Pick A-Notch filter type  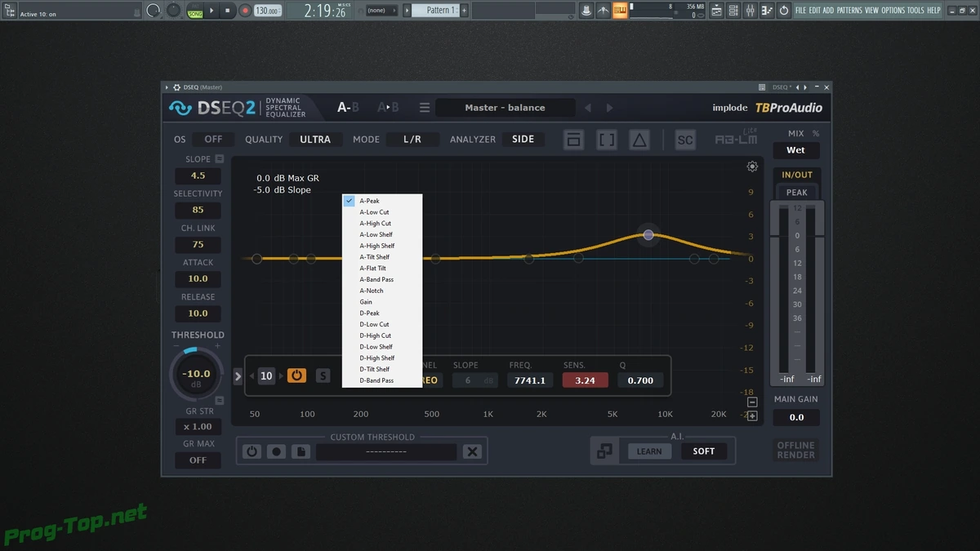pos(381,291)
